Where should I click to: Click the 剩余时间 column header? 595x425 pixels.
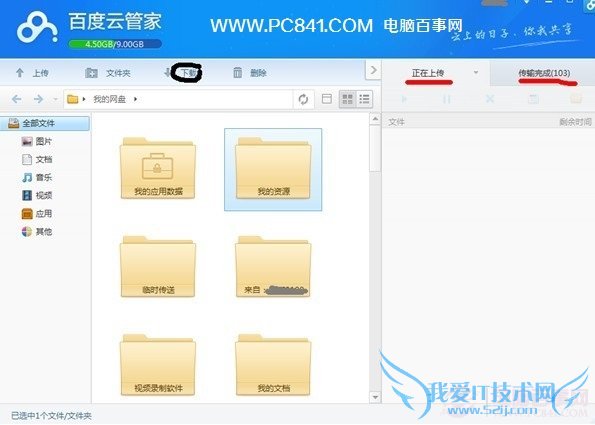pos(575,122)
